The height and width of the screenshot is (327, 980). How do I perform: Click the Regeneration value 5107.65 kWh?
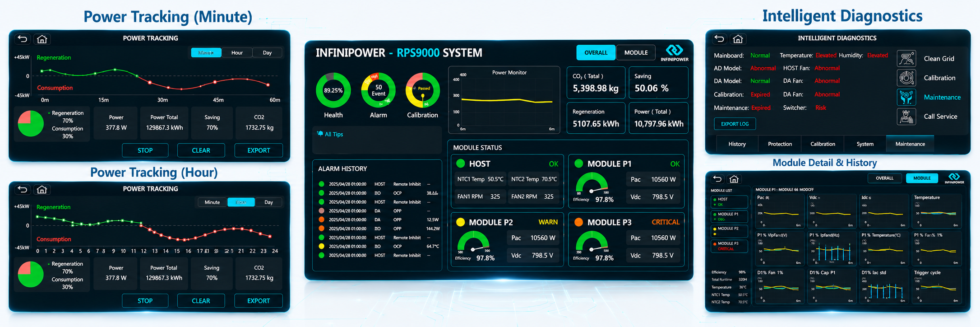point(596,124)
